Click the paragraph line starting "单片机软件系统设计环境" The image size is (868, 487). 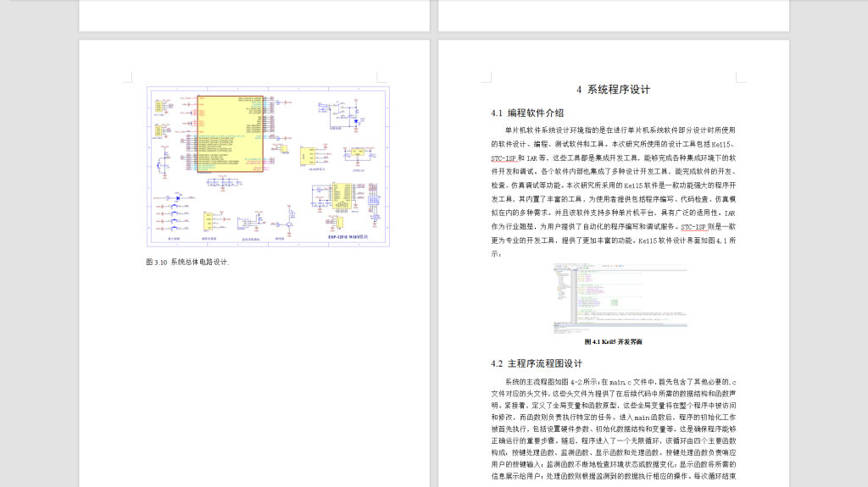click(x=620, y=130)
